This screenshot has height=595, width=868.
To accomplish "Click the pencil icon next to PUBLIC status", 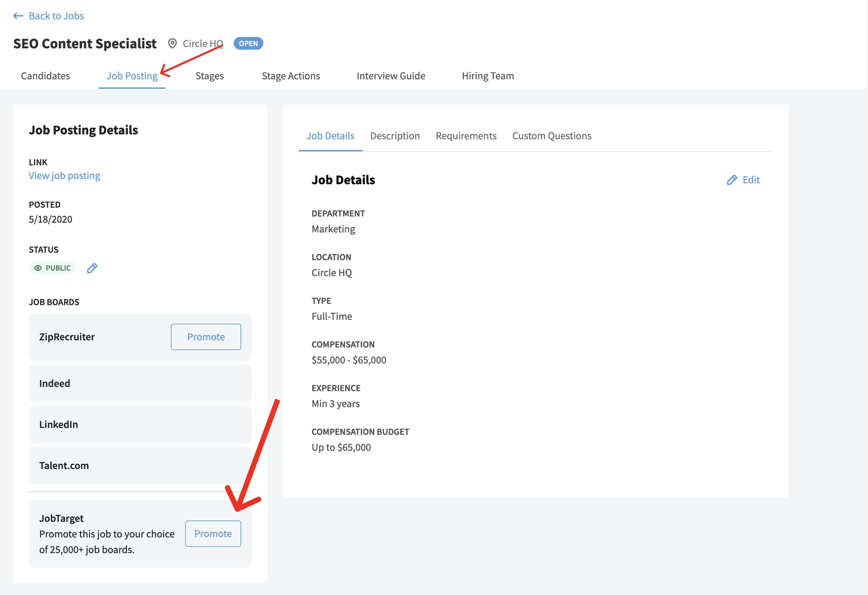I will (x=92, y=268).
